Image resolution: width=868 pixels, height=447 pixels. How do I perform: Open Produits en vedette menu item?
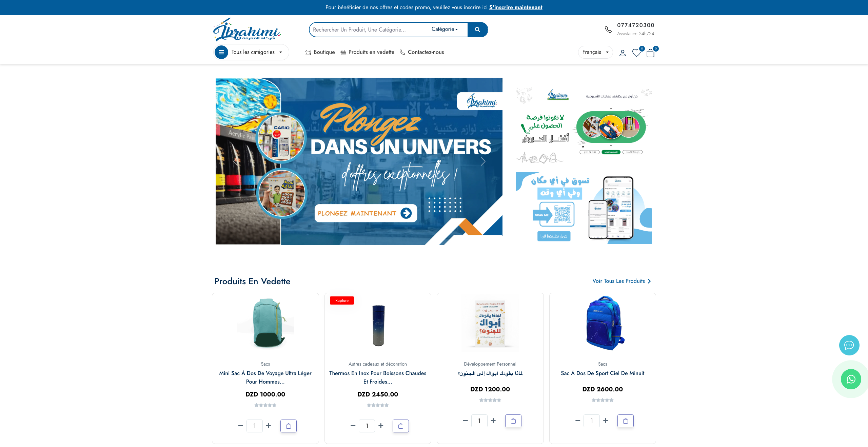[x=368, y=52]
